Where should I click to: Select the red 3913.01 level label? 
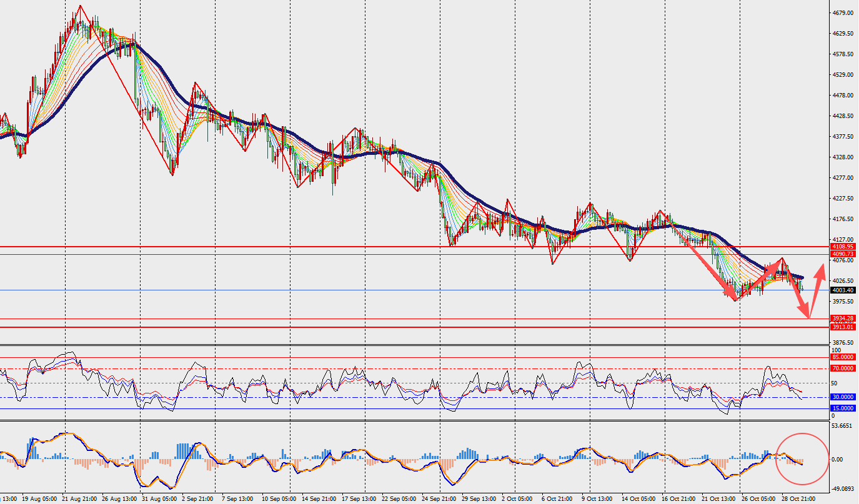click(843, 327)
